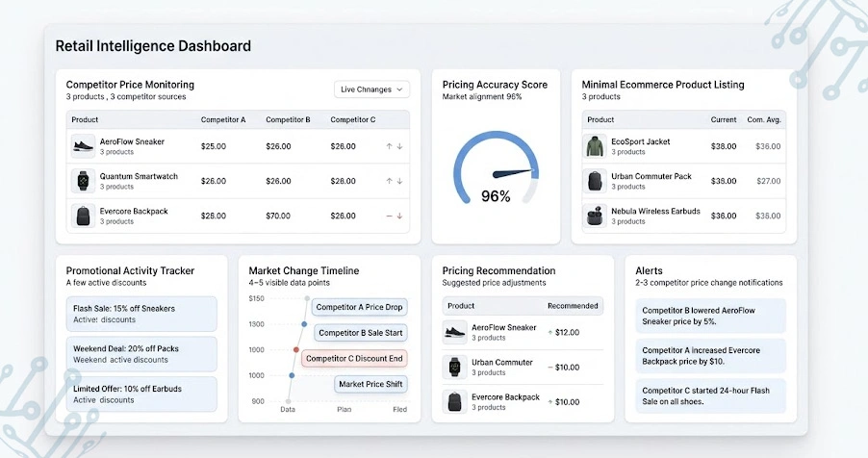This screenshot has width=868, height=458.
Task: Click the EcoSport Jacket product name
Action: coord(641,141)
